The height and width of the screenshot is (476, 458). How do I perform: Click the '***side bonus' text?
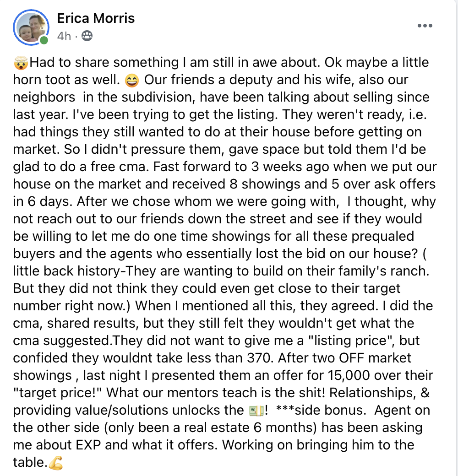click(320, 411)
